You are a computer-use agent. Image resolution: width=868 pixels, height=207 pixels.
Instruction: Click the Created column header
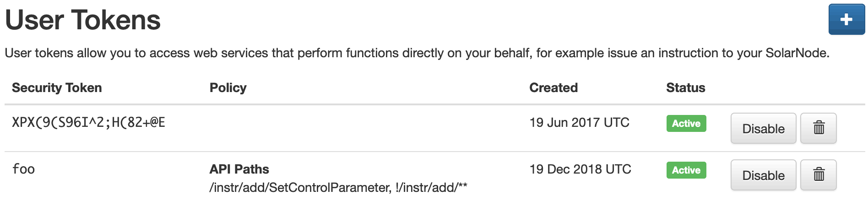click(x=553, y=87)
